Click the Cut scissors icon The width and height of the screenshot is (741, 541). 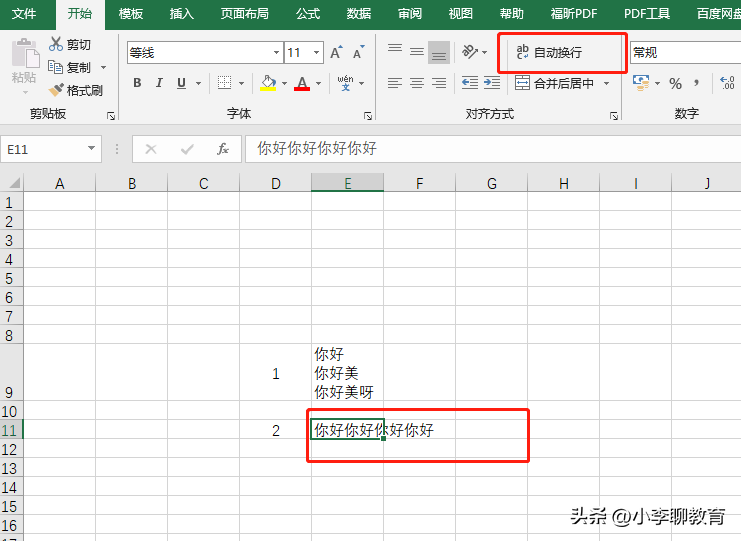pyautogui.click(x=56, y=44)
